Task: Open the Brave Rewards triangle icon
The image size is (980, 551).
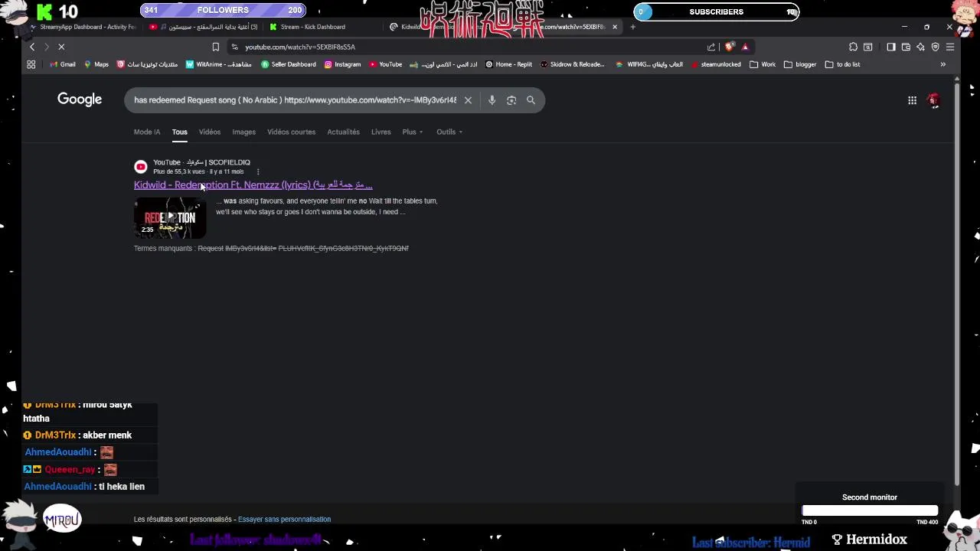Action: click(745, 47)
